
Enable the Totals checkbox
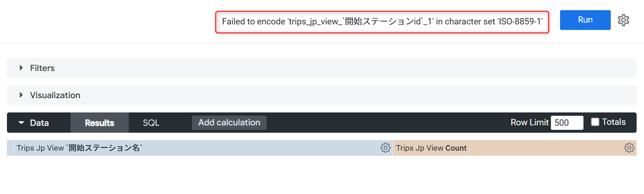tap(595, 122)
